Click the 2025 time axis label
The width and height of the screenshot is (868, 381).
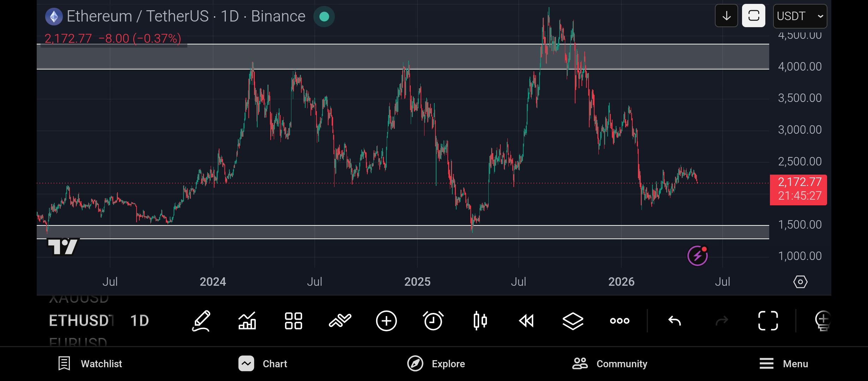tap(417, 282)
